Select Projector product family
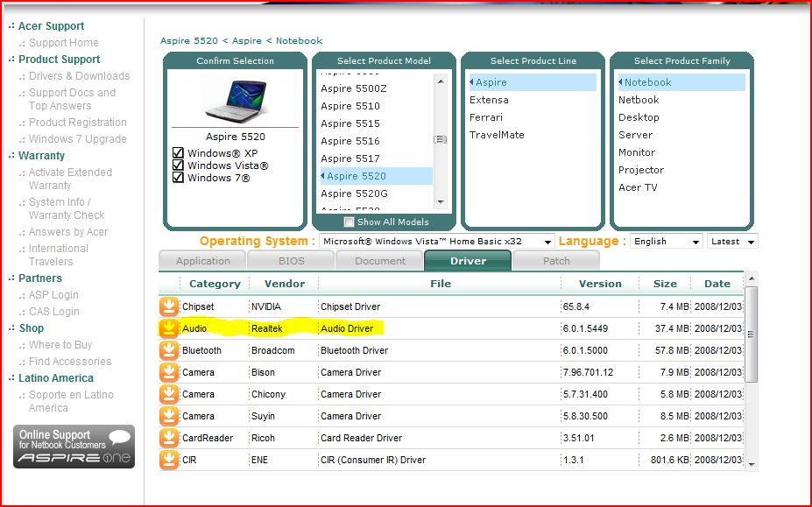 point(641,170)
